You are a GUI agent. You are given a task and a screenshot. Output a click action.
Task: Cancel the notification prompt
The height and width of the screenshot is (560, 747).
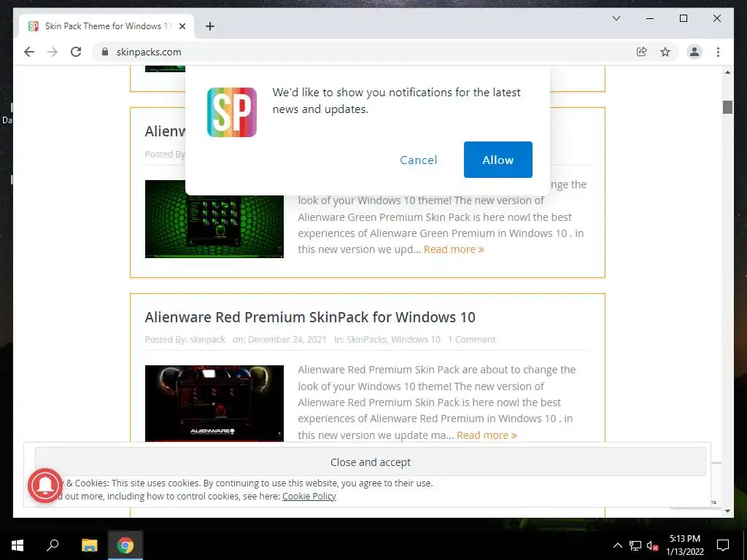click(x=418, y=160)
